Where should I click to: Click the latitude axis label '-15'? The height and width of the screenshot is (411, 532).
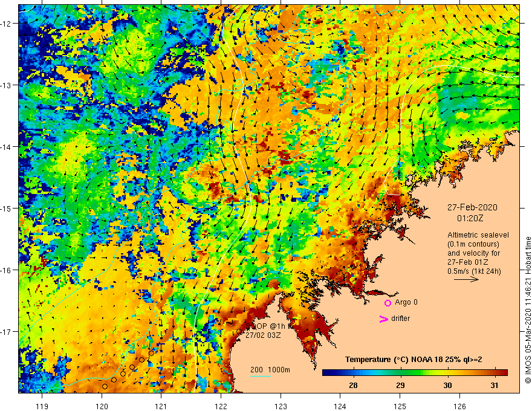click(6, 208)
